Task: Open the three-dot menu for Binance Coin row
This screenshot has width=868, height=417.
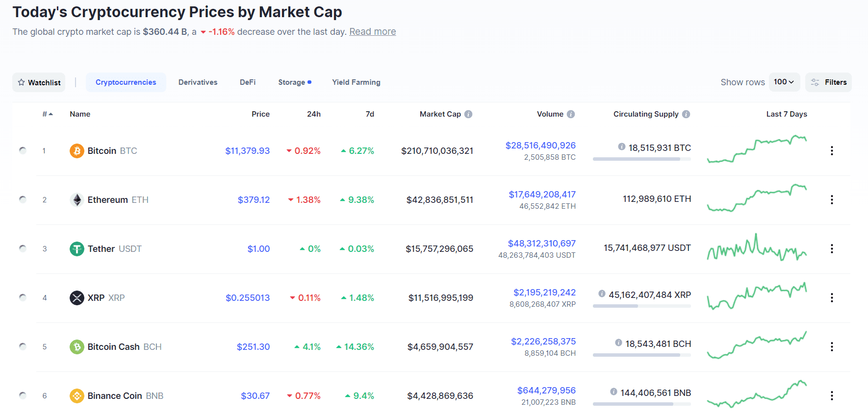Action: click(832, 396)
